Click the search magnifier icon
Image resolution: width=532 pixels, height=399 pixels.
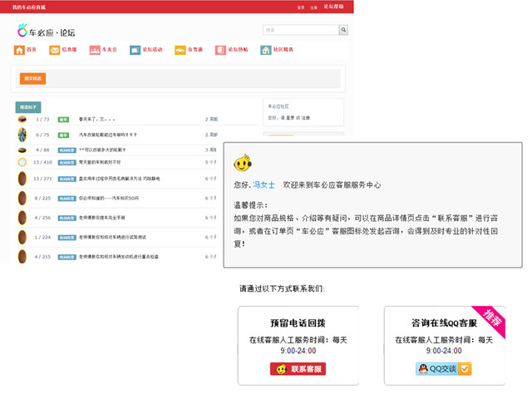pyautogui.click(x=343, y=30)
